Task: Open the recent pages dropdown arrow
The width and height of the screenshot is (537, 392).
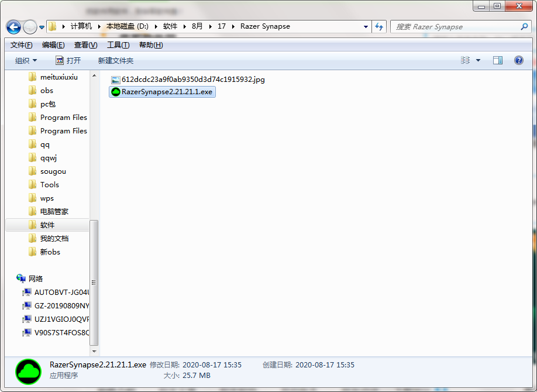Action: [42, 27]
